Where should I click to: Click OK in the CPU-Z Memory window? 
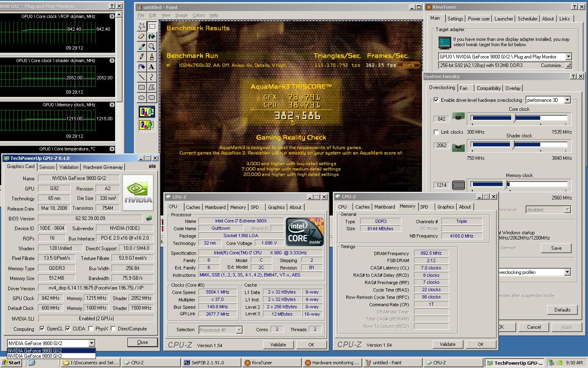[481, 344]
